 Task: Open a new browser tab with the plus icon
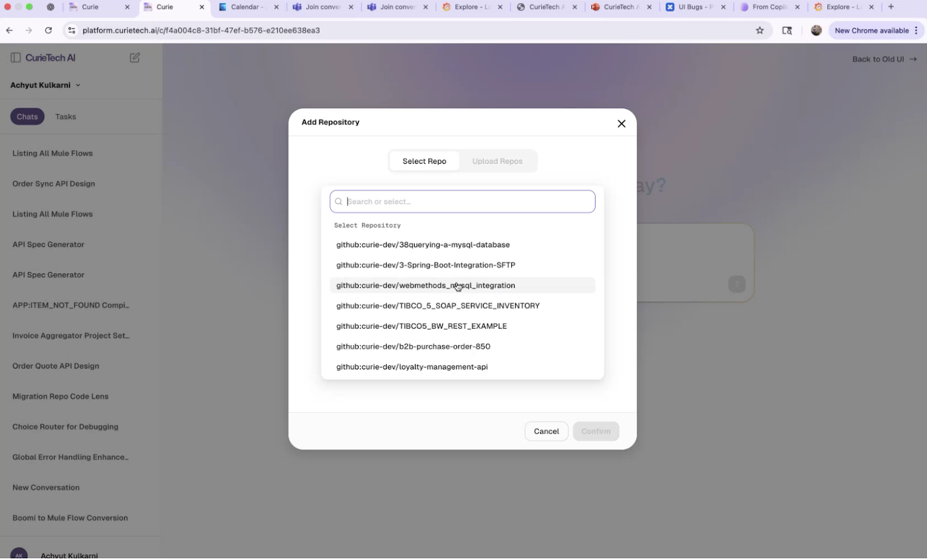[x=890, y=6]
